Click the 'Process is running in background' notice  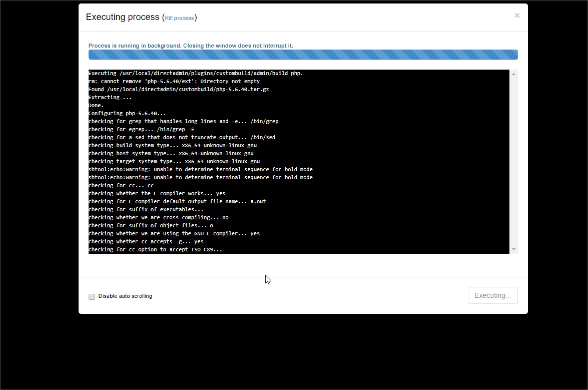tap(191, 46)
